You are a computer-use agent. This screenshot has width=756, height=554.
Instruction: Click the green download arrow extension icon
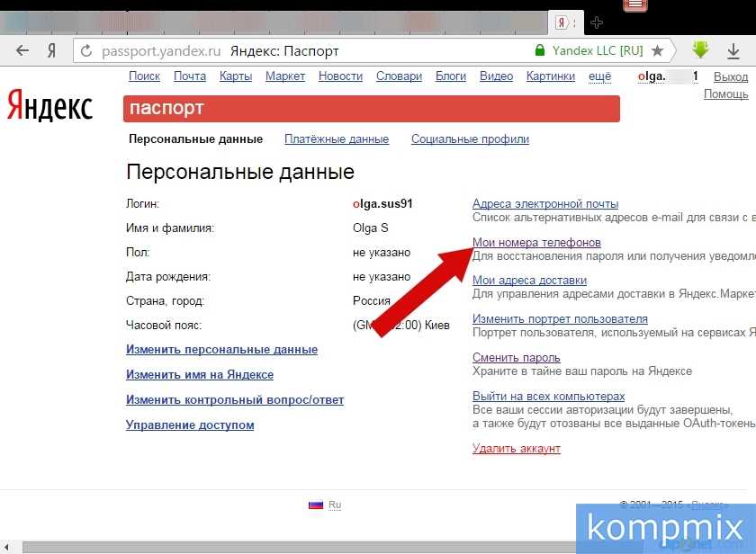click(x=700, y=49)
